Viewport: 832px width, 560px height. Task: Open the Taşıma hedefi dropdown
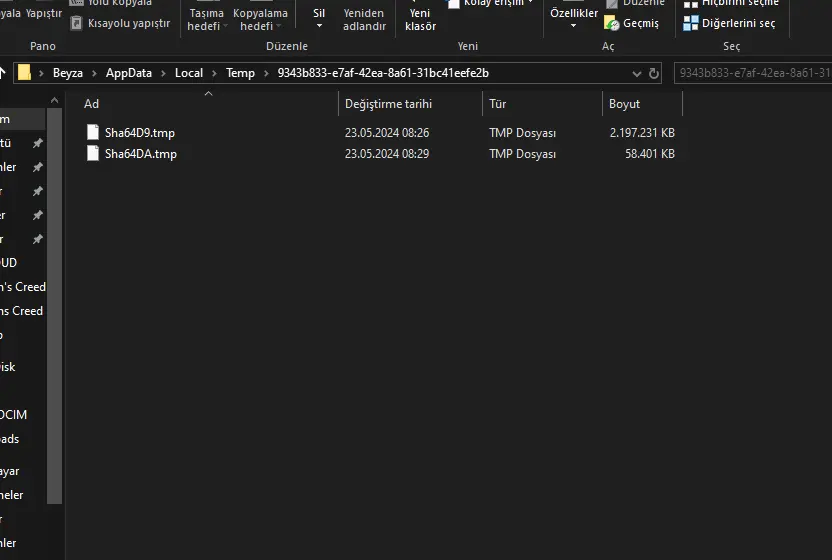coord(206,19)
